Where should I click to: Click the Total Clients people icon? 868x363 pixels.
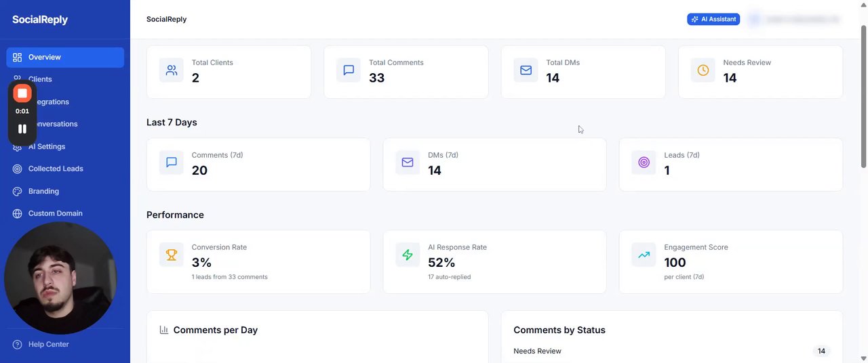click(x=172, y=70)
